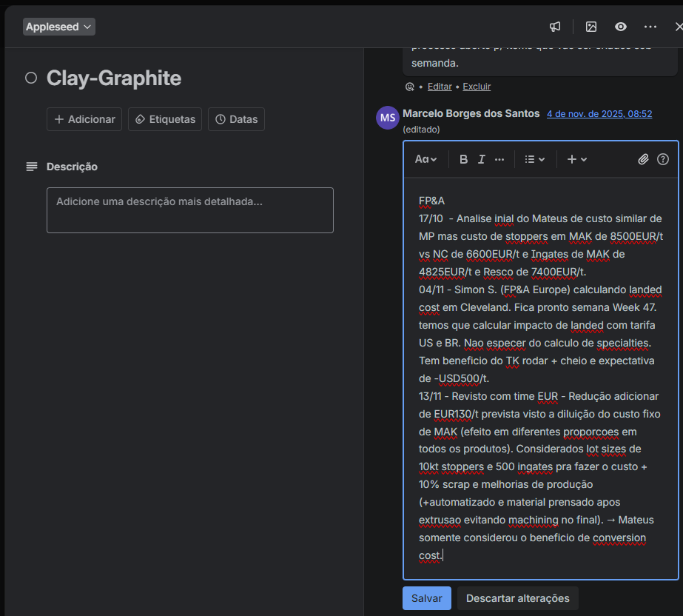Open the comment timestamp link
The height and width of the screenshot is (616, 683).
pyautogui.click(x=599, y=114)
